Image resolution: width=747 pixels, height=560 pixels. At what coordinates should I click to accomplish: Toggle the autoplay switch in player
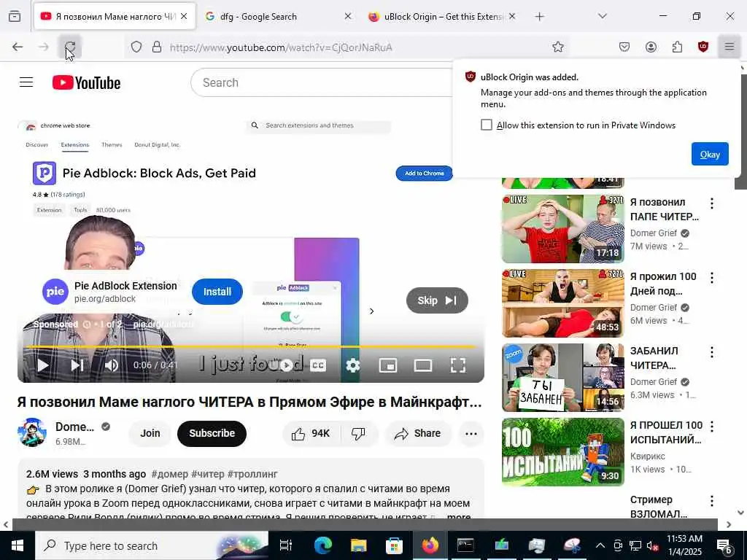[286, 365]
